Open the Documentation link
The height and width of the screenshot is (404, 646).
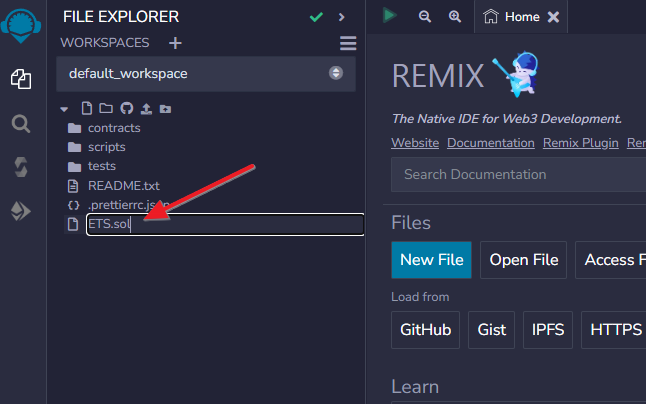click(x=491, y=143)
